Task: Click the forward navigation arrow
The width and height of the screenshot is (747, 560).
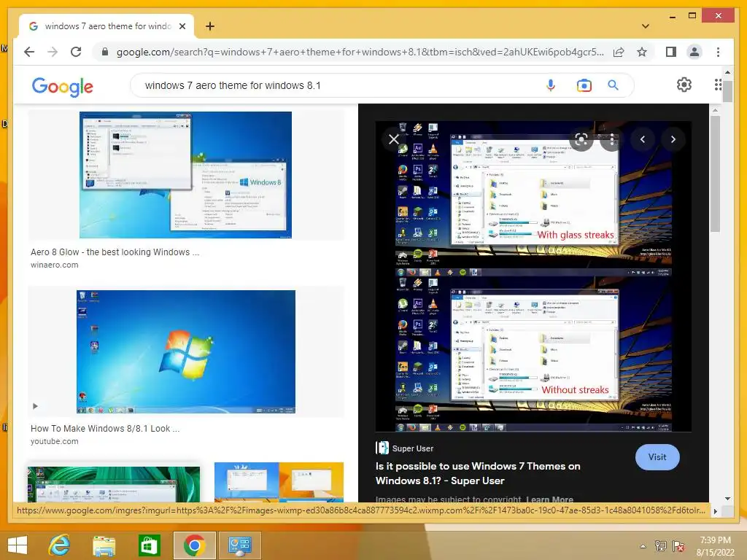Action: (53, 52)
